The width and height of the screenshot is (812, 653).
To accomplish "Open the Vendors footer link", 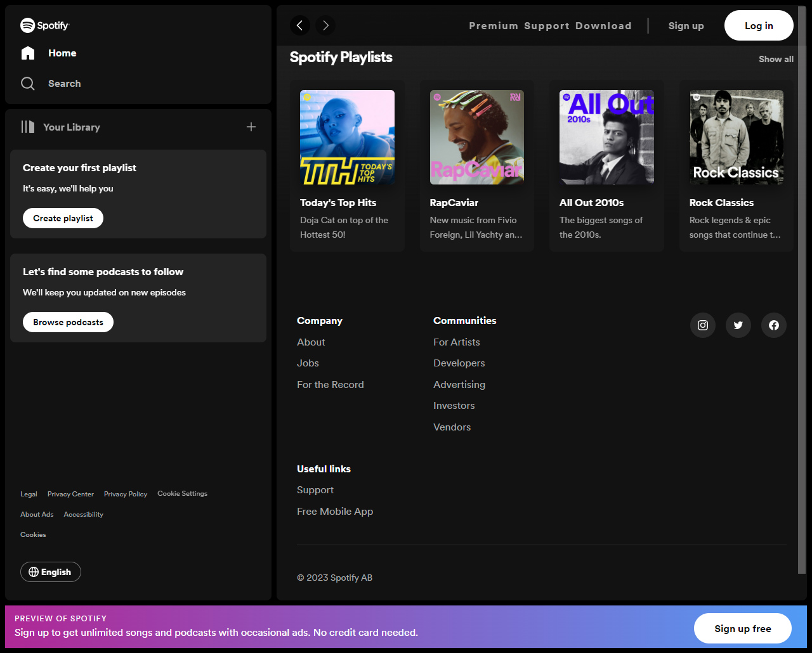I will (x=452, y=427).
